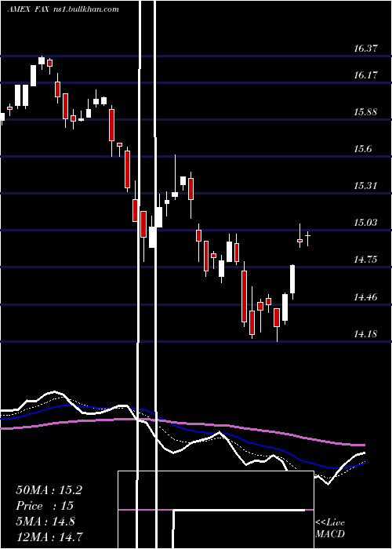Click the 15.6 price level label
Viewport: 392px width, 549px height.
click(362, 149)
